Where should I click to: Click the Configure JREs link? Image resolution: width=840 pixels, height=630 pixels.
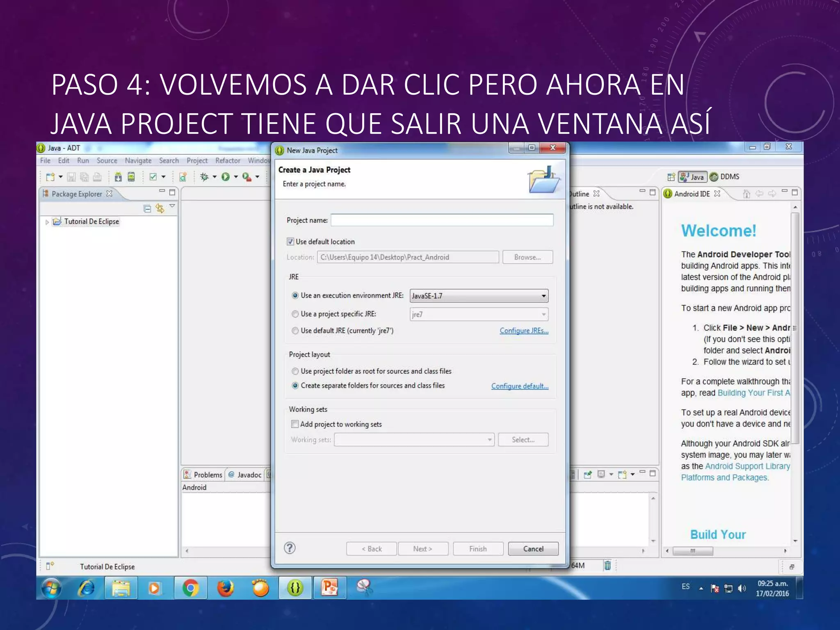pyautogui.click(x=524, y=331)
